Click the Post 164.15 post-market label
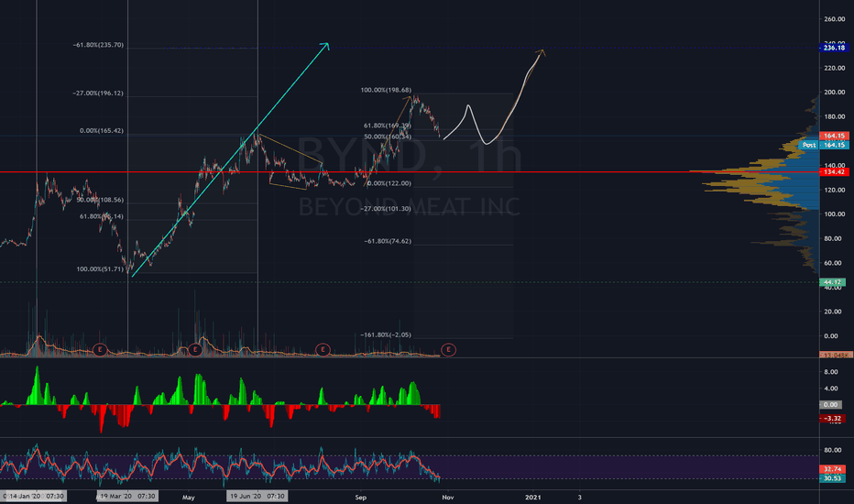The height and width of the screenshot is (504, 854). click(x=824, y=145)
